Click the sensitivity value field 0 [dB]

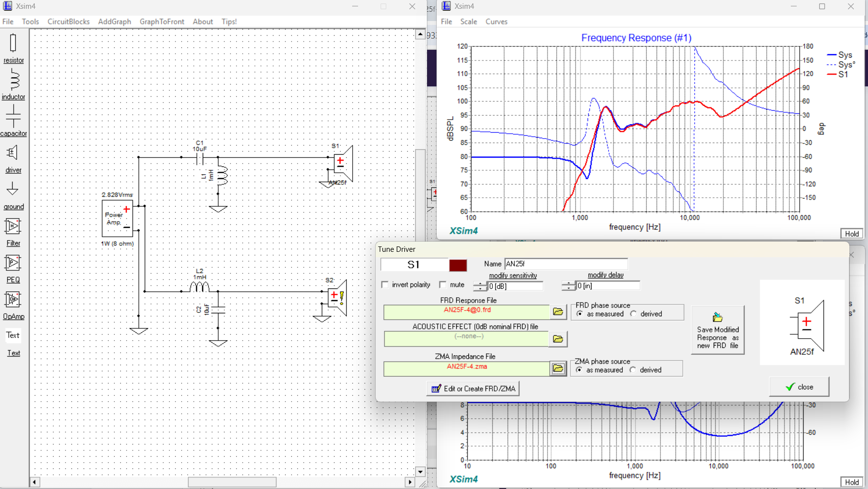point(515,286)
